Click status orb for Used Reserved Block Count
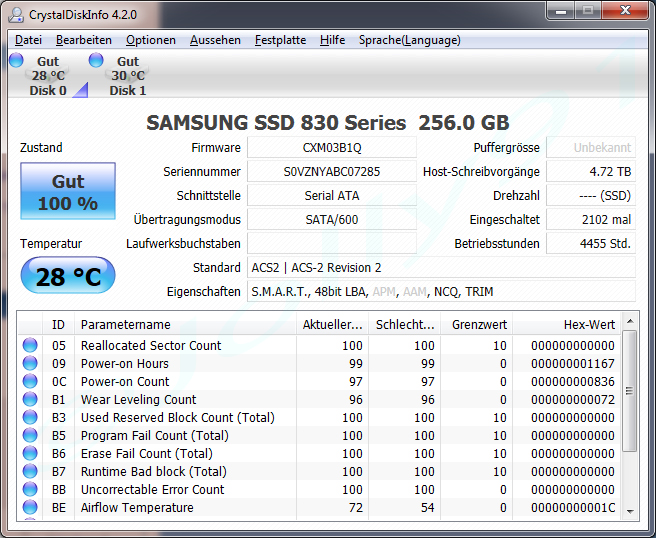The width and height of the screenshot is (656, 538). 30,417
